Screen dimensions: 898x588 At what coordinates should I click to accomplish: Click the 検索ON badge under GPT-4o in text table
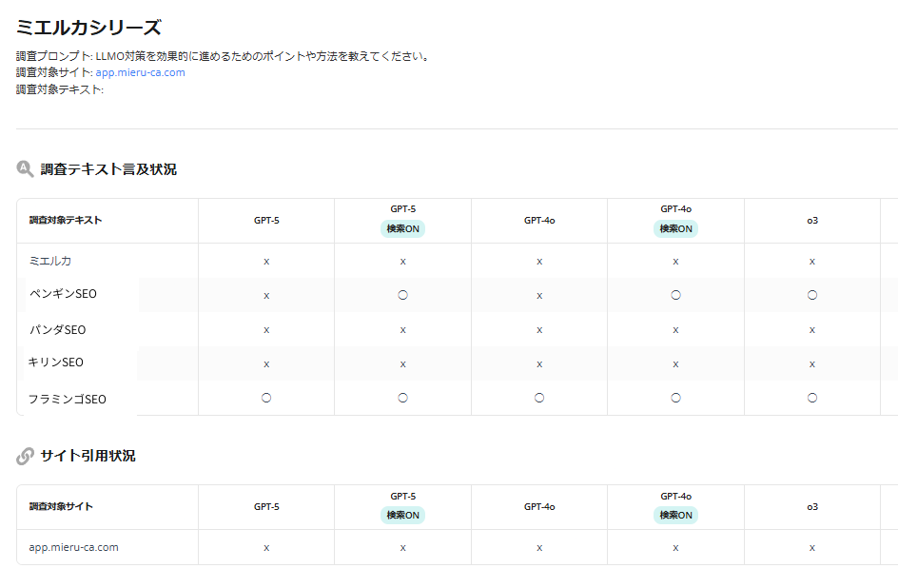click(675, 228)
